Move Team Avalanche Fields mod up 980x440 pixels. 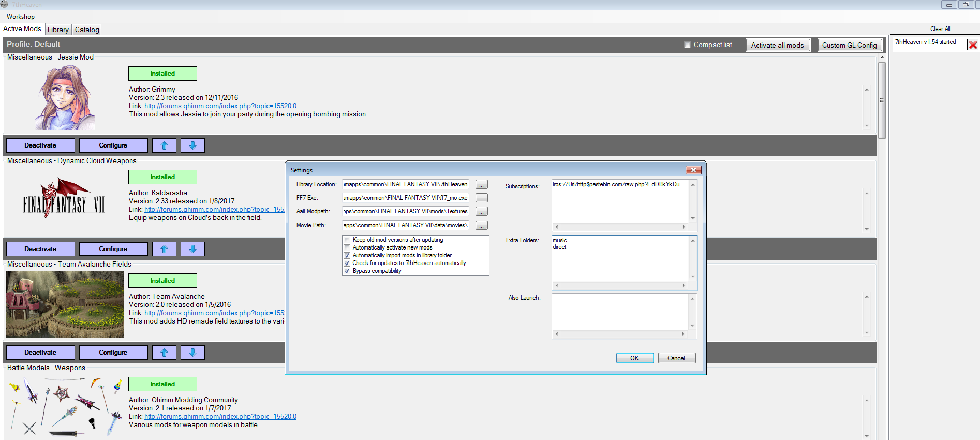(164, 353)
